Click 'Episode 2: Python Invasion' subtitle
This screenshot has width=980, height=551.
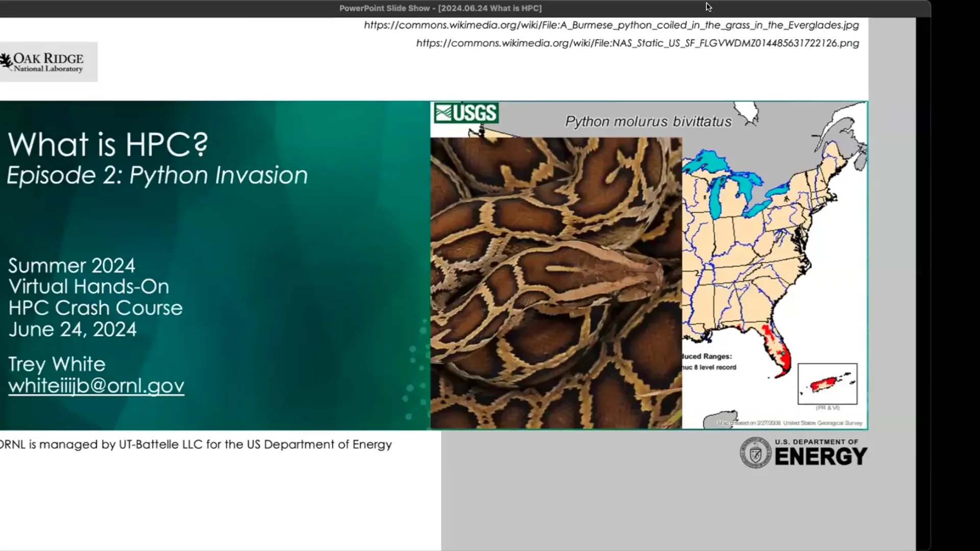(x=157, y=176)
